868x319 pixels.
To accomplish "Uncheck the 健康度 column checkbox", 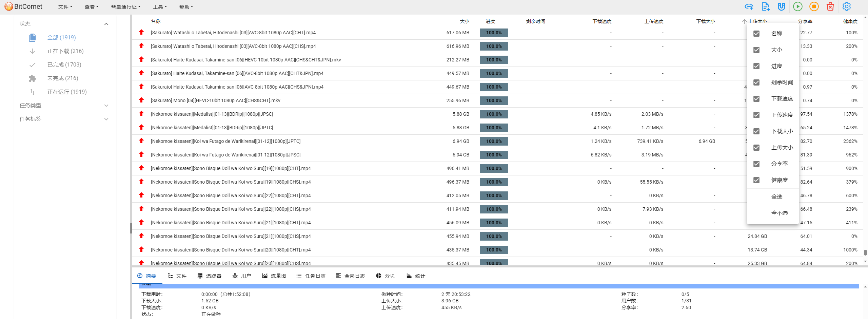I will (x=756, y=180).
